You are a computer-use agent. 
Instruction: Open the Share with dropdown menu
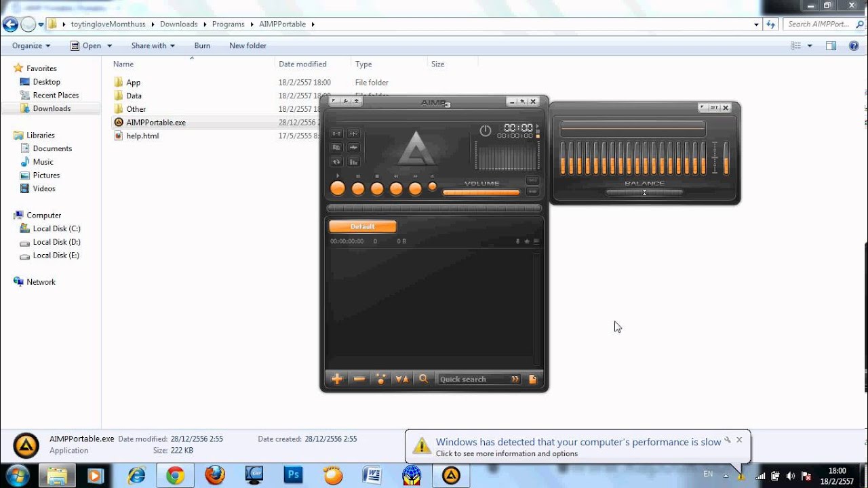point(153,45)
